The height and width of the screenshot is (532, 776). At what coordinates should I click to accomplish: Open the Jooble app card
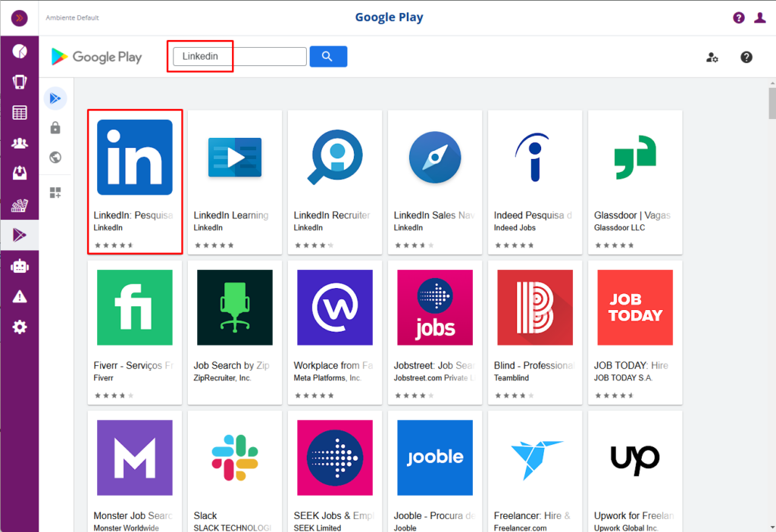435,471
